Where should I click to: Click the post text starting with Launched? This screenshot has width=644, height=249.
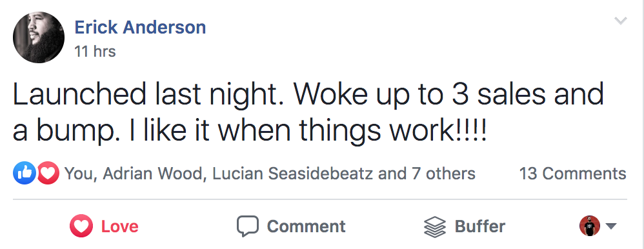[308, 112]
